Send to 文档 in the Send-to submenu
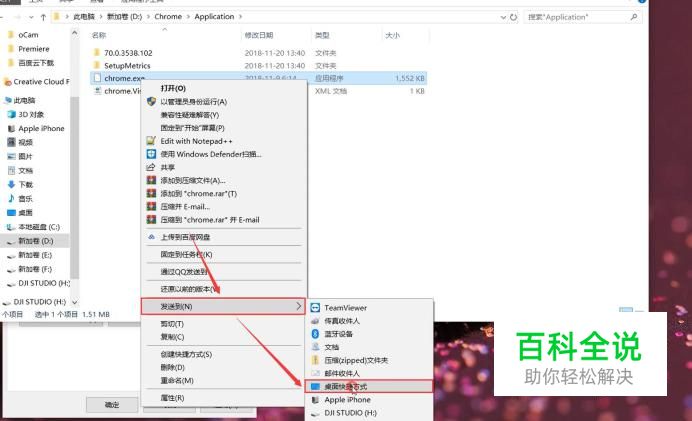Screen dimensions: 692x421 coord(331,347)
